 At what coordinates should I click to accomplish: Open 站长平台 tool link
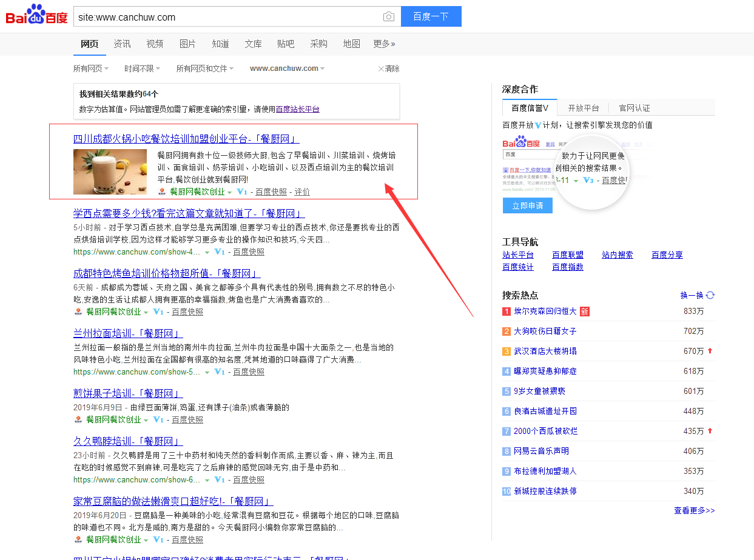tap(518, 255)
